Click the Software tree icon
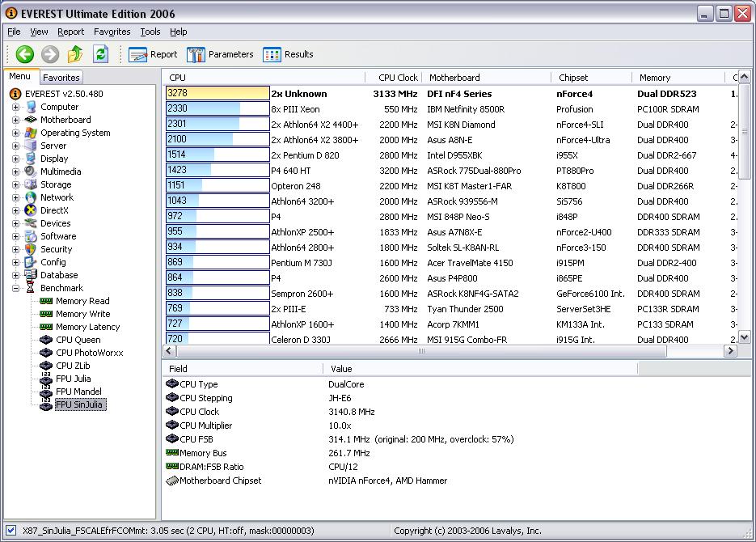This screenshot has height=542, width=756. [31, 236]
